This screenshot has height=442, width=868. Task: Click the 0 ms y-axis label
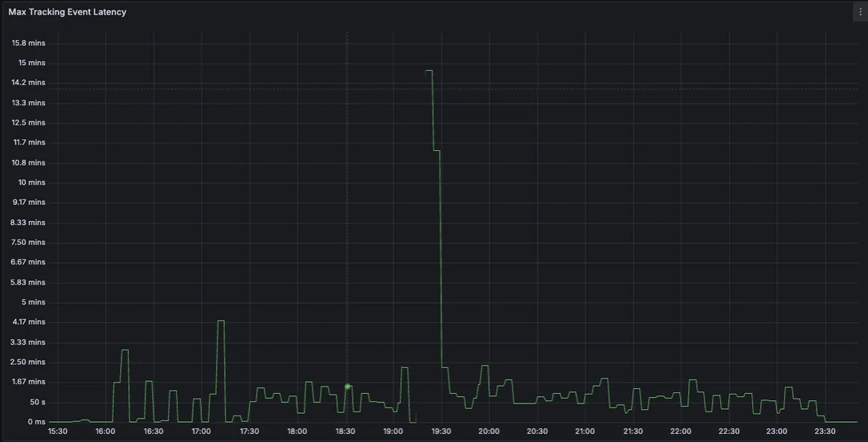tap(36, 422)
